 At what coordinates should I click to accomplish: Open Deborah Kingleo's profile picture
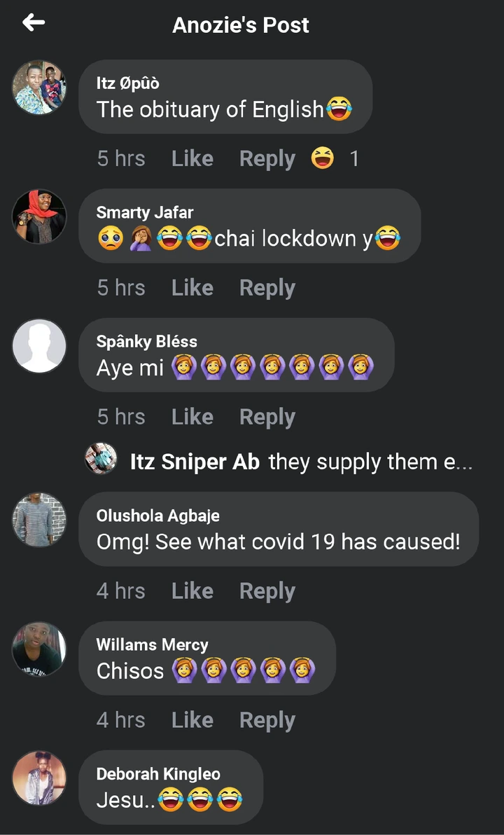pos(39,778)
